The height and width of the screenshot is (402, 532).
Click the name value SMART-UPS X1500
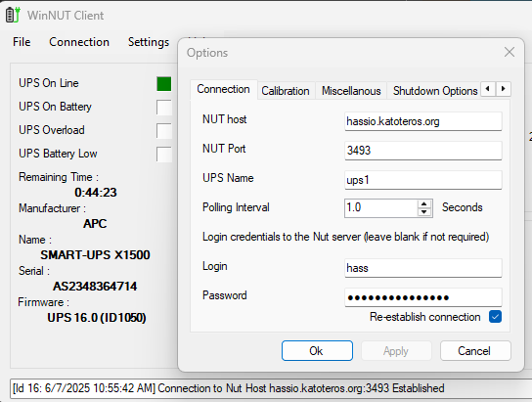tap(95, 254)
